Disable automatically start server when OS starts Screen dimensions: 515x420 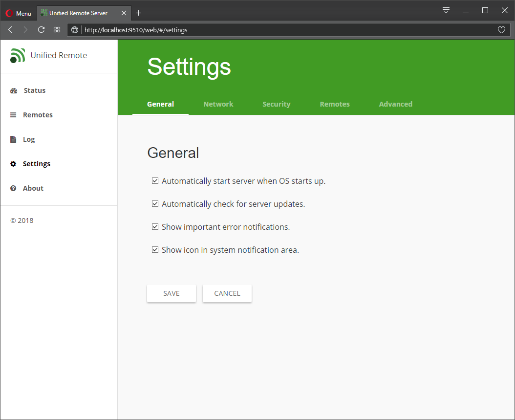pyautogui.click(x=155, y=180)
